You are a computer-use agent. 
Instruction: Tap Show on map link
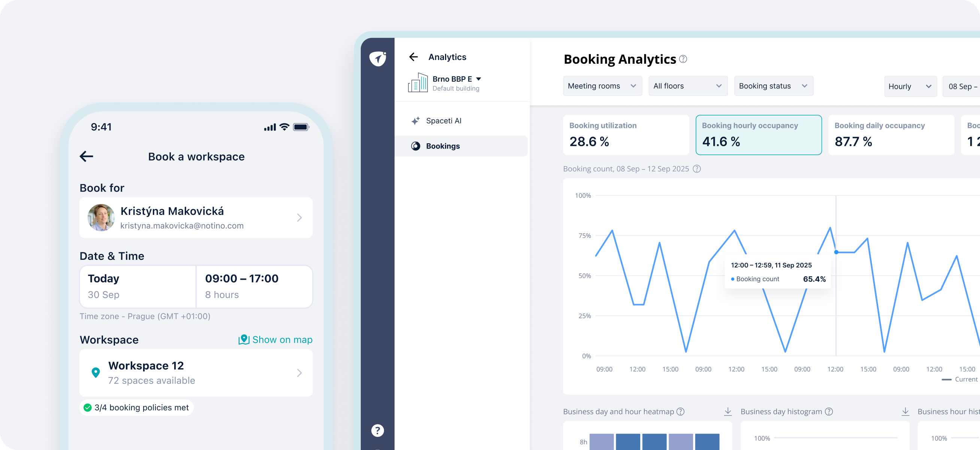[x=275, y=340]
